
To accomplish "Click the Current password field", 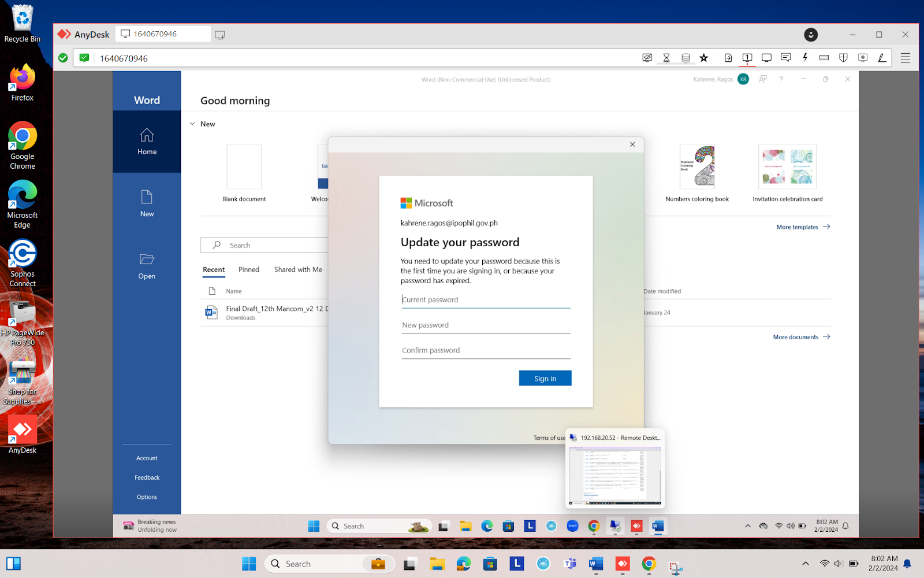I will [486, 299].
